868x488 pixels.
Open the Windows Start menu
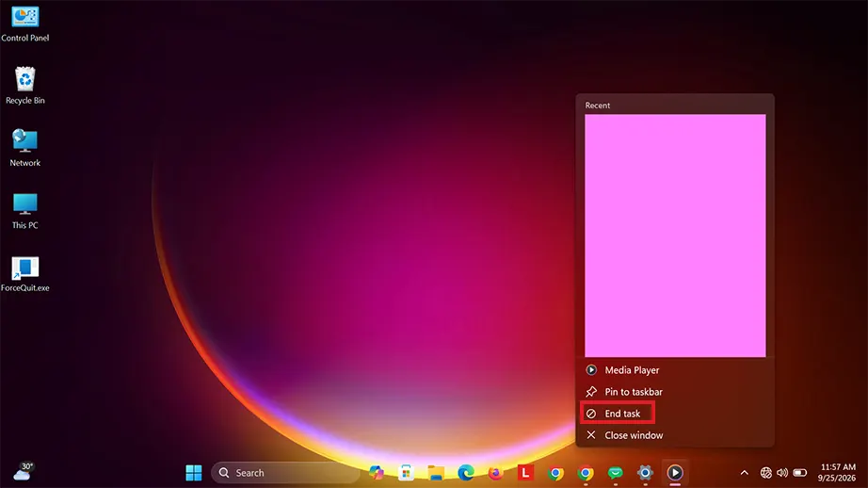(194, 473)
